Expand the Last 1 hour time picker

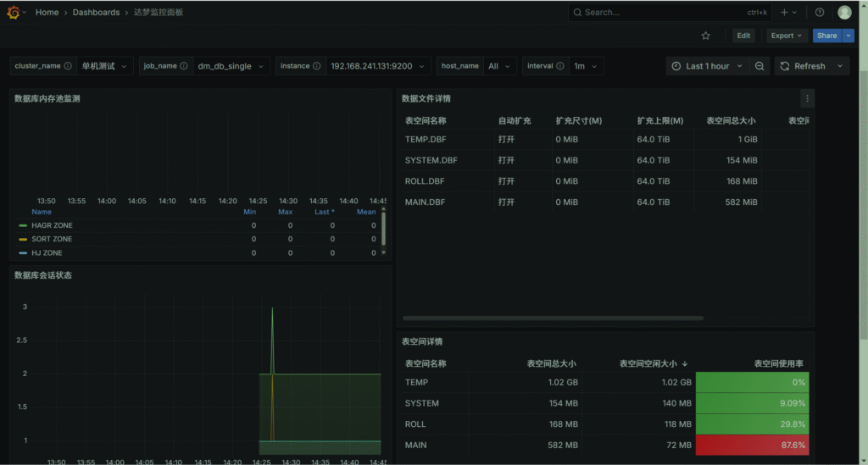click(706, 66)
